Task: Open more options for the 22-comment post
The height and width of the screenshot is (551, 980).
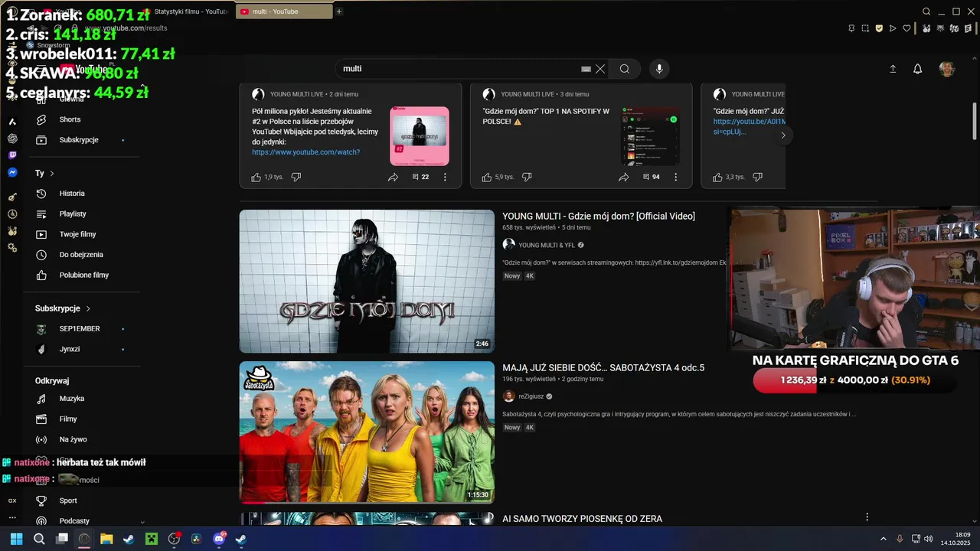Action: coord(445,177)
